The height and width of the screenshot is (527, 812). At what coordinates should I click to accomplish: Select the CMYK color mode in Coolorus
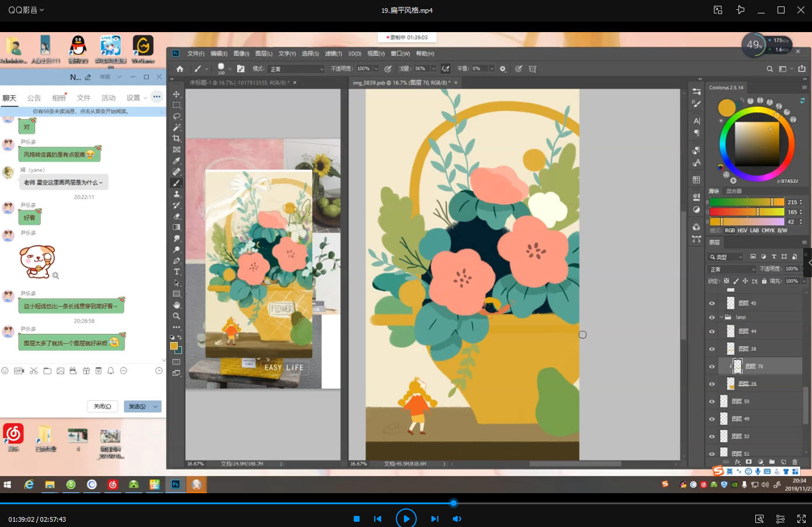coord(768,231)
